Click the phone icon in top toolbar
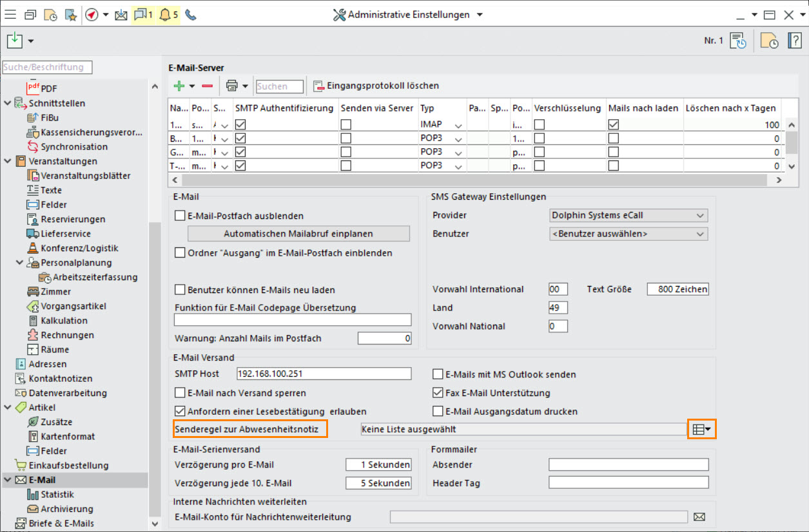This screenshot has width=809, height=532. [x=190, y=15]
